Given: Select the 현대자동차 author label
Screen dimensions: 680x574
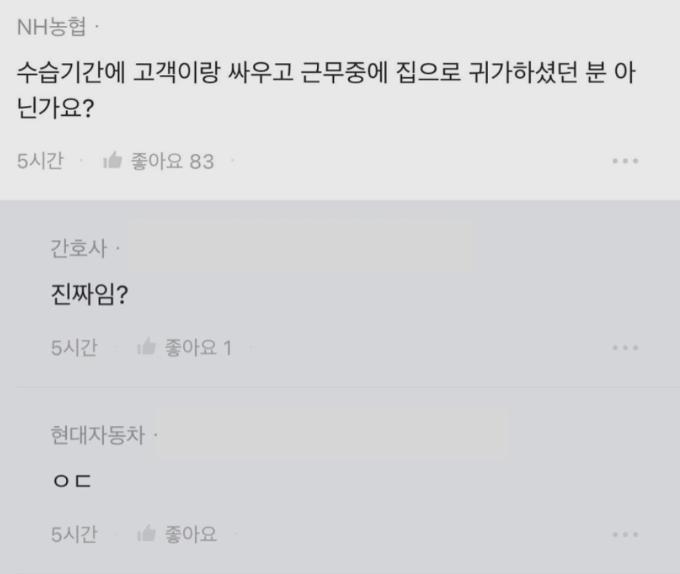Looking at the screenshot, I should coord(97,435).
